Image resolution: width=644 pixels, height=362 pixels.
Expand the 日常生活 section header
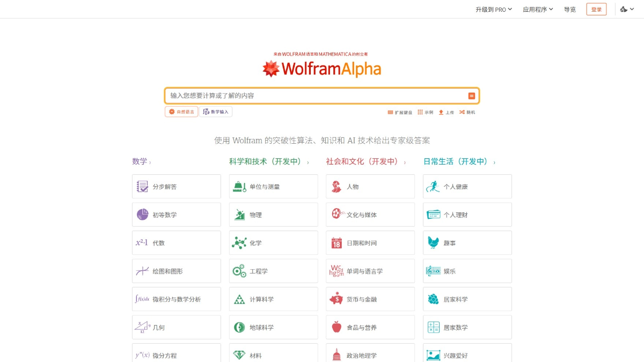click(459, 161)
